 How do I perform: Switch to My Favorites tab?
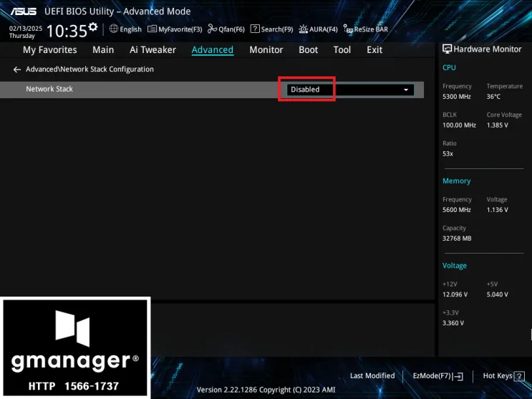tap(50, 50)
